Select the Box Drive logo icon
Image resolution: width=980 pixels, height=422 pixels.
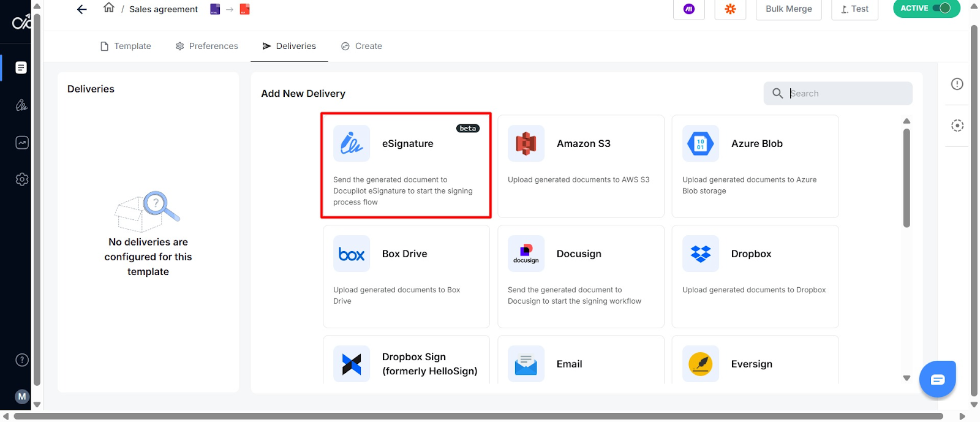(x=352, y=254)
